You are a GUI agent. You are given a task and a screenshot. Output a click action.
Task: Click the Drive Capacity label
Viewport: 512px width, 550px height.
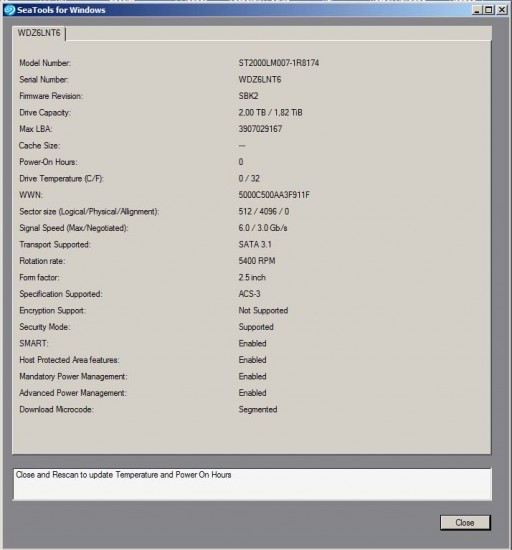pos(45,113)
